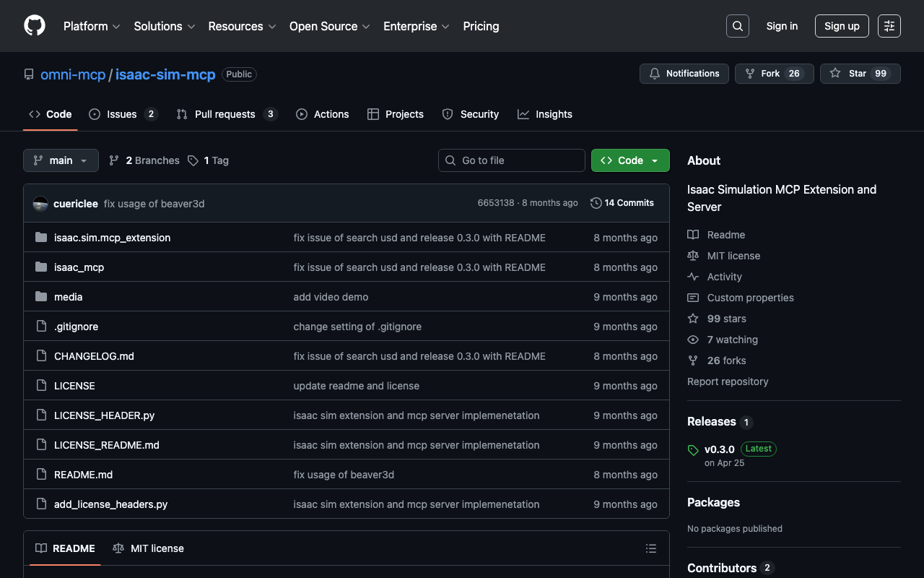The width and height of the screenshot is (924, 578).
Task: Click the GitHub logo icon
Action: pos(35,26)
